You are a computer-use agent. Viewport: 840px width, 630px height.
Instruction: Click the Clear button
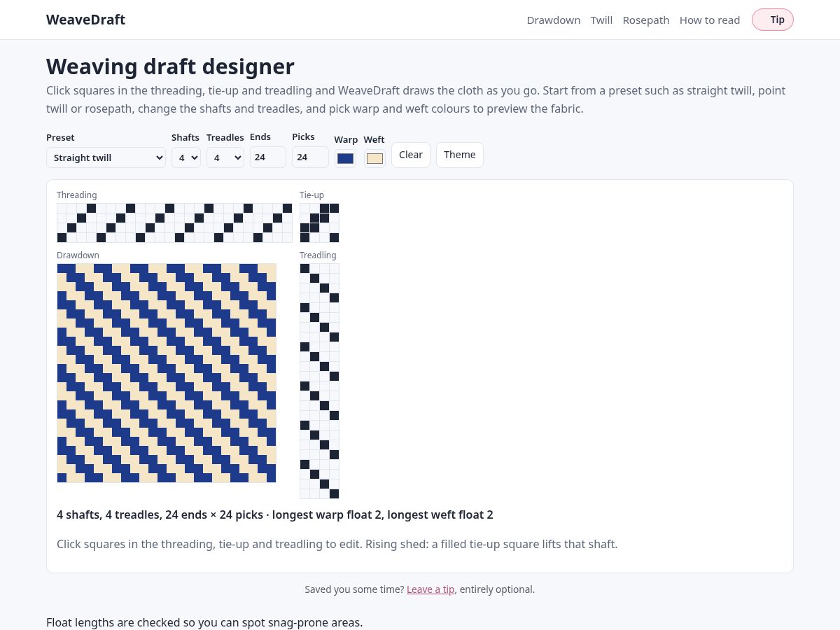click(x=411, y=155)
